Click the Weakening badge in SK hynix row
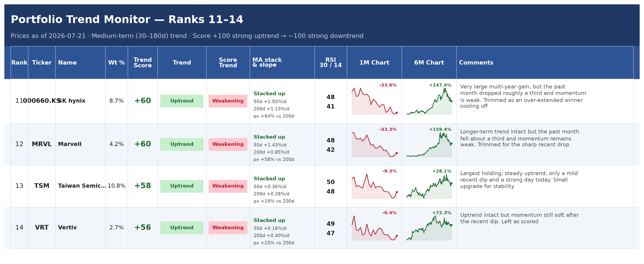Viewport: 644px width, 264px height. point(228,101)
